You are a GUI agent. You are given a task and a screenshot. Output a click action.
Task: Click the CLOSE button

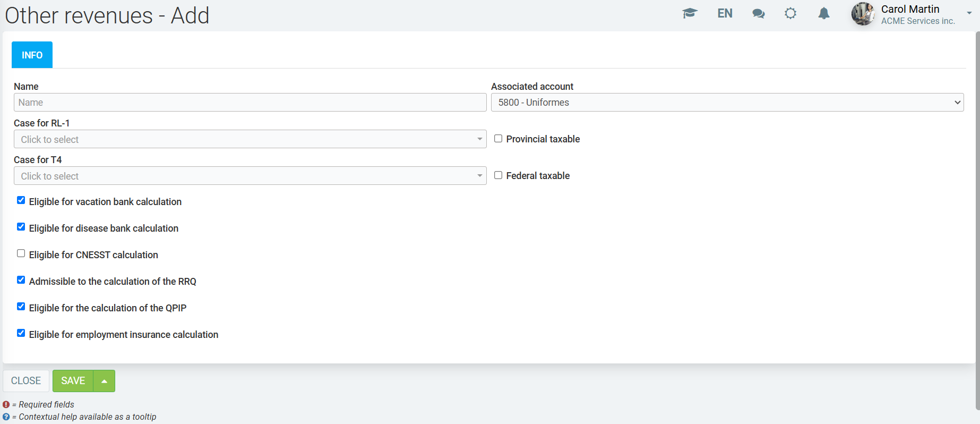coord(26,381)
